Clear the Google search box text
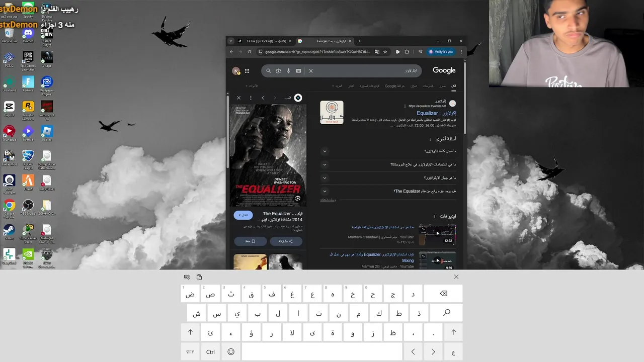The width and height of the screenshot is (644, 362). [x=311, y=71]
